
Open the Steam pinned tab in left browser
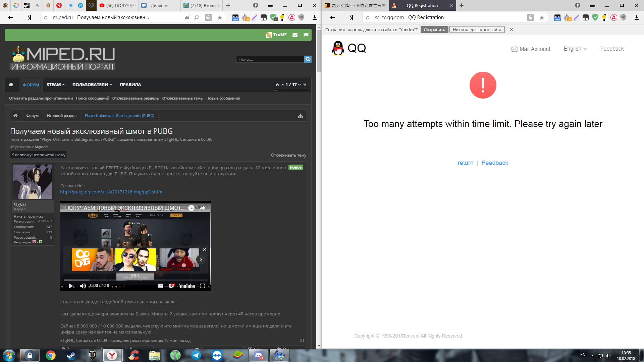(x=27, y=5)
